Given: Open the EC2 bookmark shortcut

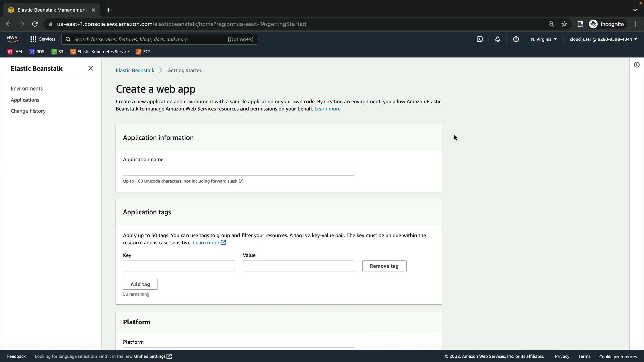Looking at the screenshot, I should click(x=143, y=52).
